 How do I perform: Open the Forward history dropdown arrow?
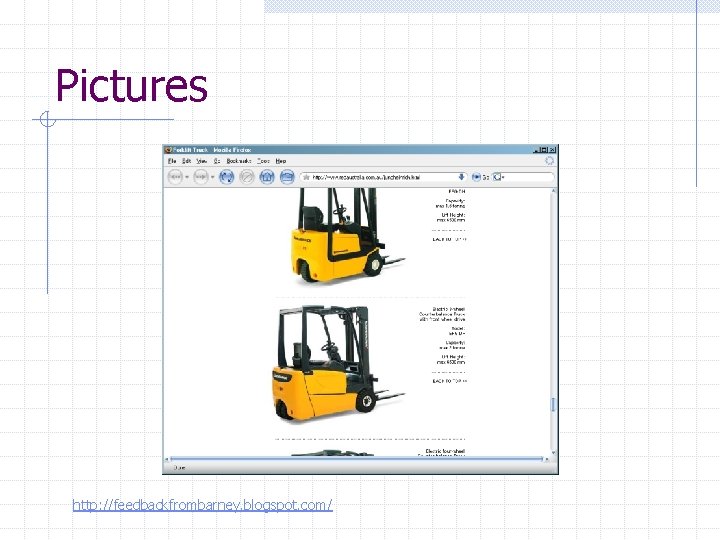click(213, 177)
